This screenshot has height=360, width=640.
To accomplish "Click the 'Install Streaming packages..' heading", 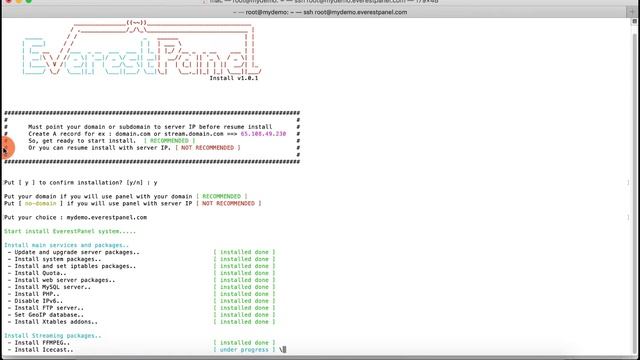I will (x=53, y=336).
